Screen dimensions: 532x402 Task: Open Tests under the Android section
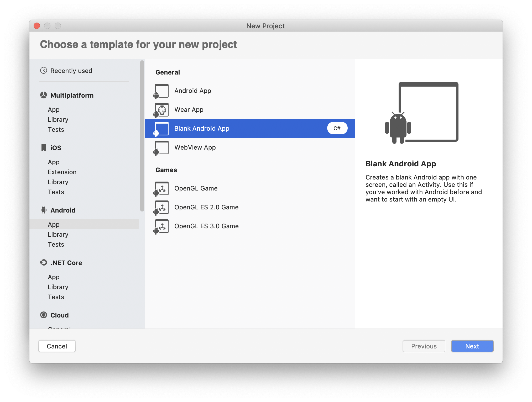[x=56, y=245]
